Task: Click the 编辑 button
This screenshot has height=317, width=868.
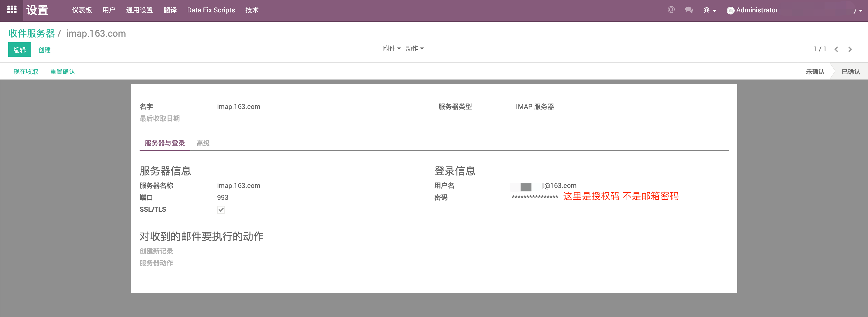Action: click(x=20, y=50)
